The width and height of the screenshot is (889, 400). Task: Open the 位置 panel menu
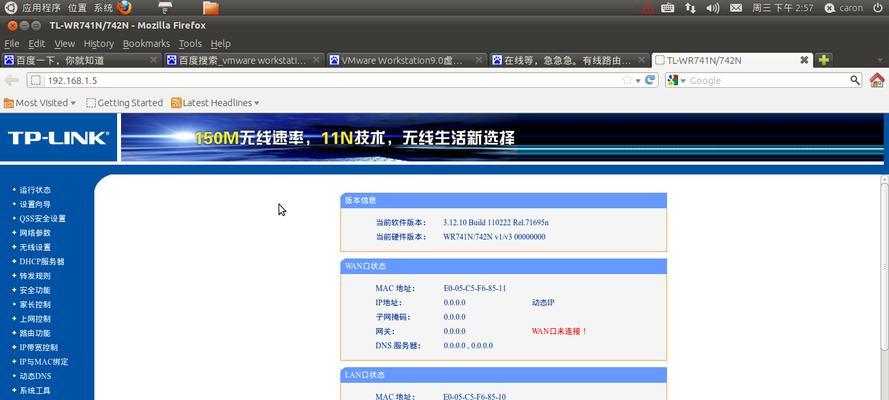[x=77, y=8]
